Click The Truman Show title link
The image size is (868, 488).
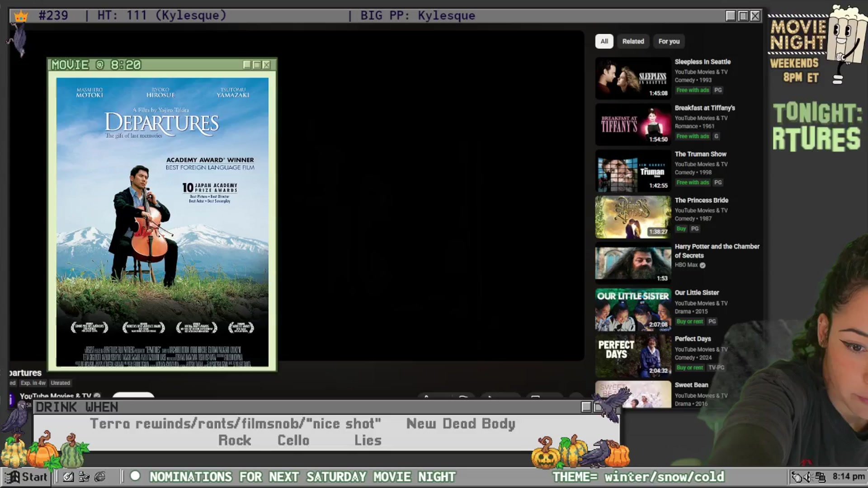(700, 154)
